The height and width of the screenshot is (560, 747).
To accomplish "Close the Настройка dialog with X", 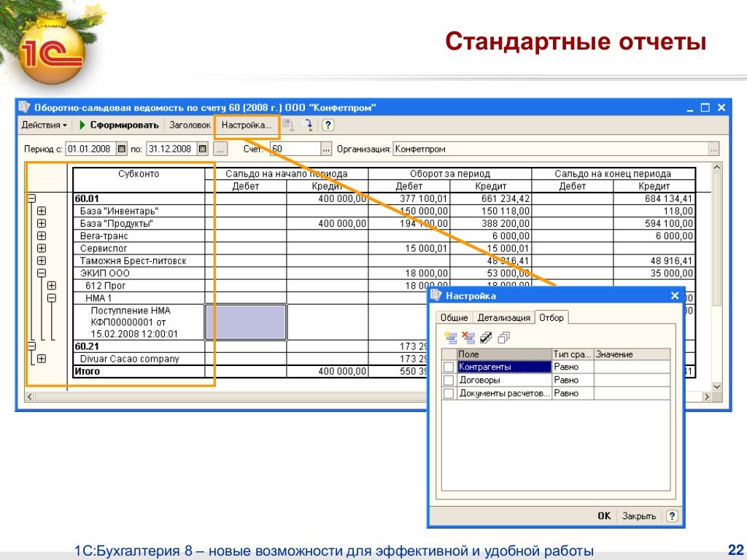I will [675, 296].
